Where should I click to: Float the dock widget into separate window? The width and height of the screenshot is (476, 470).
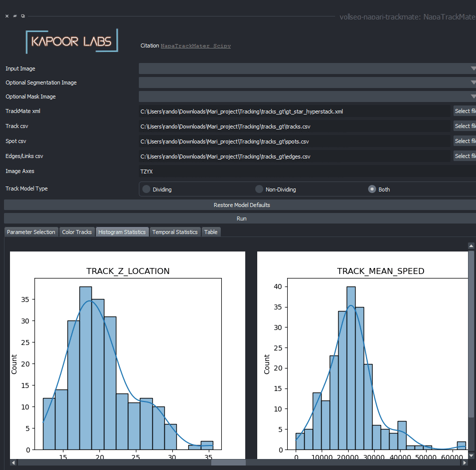tap(23, 16)
